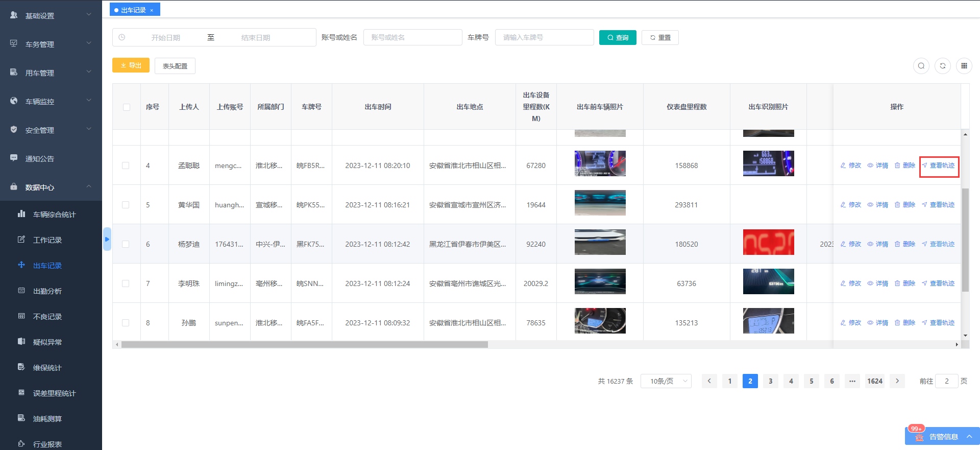Image resolution: width=980 pixels, height=450 pixels.
Task: Click the clock icon in the date range field
Action: tap(122, 37)
